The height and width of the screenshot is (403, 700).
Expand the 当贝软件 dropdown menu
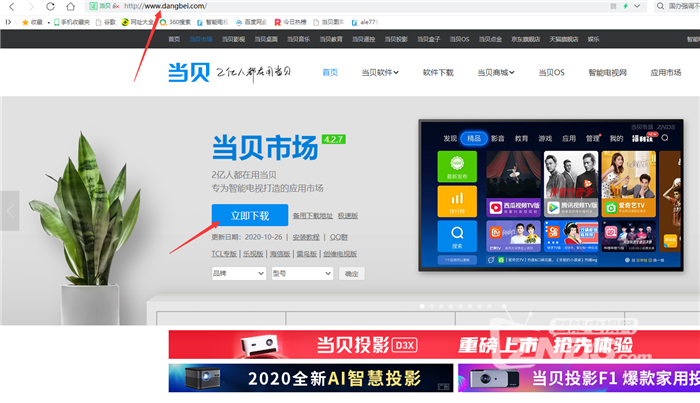point(380,72)
